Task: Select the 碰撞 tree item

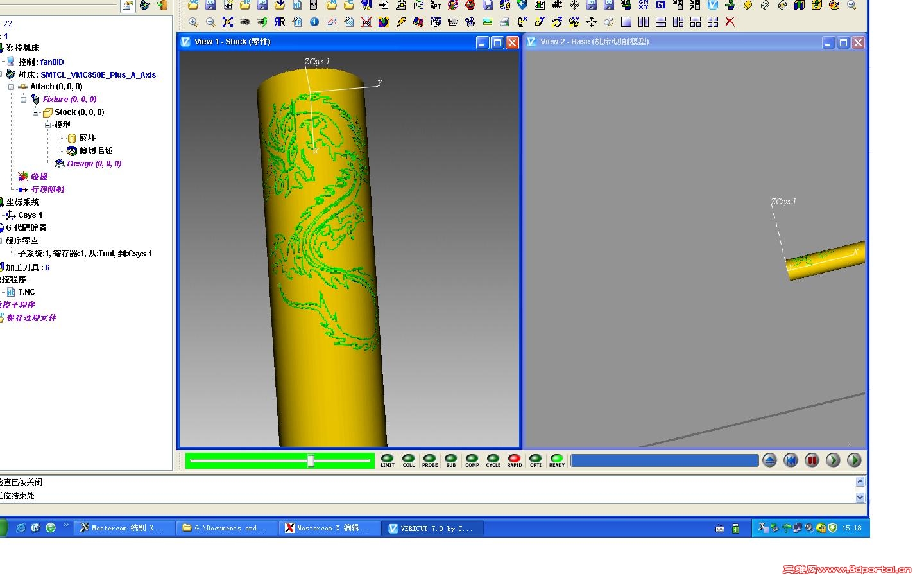Action: (39, 177)
